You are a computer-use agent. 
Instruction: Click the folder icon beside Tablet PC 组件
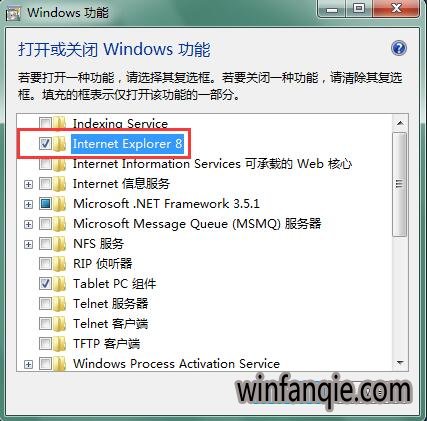59,284
